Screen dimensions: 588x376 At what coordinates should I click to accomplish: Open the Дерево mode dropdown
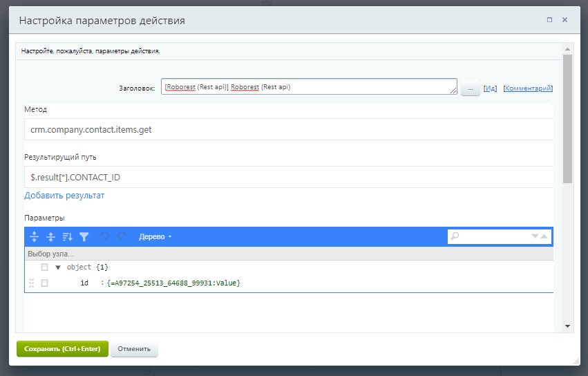coord(155,236)
